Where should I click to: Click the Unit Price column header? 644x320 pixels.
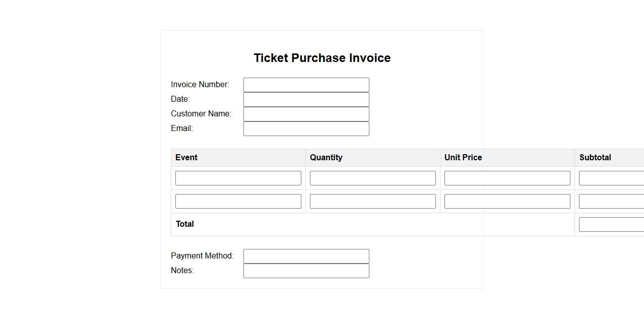click(x=463, y=157)
